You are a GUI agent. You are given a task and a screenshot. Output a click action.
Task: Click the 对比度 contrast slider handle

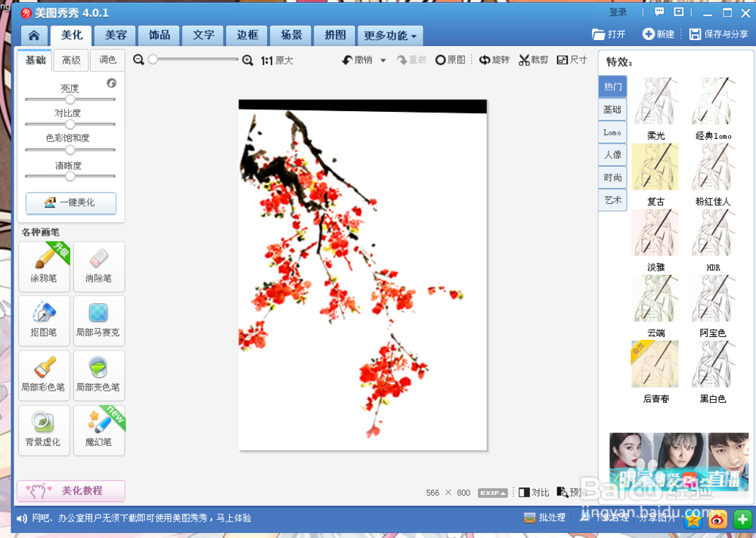pyautogui.click(x=70, y=125)
